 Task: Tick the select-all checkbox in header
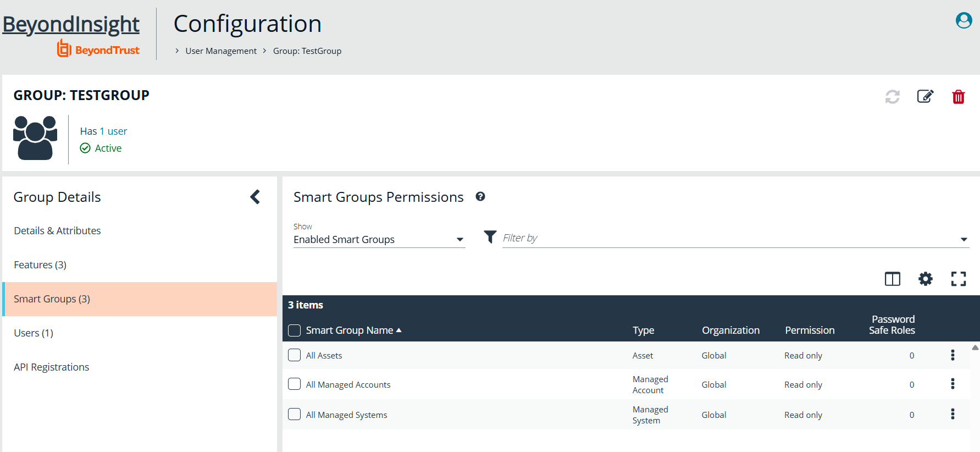coord(295,330)
